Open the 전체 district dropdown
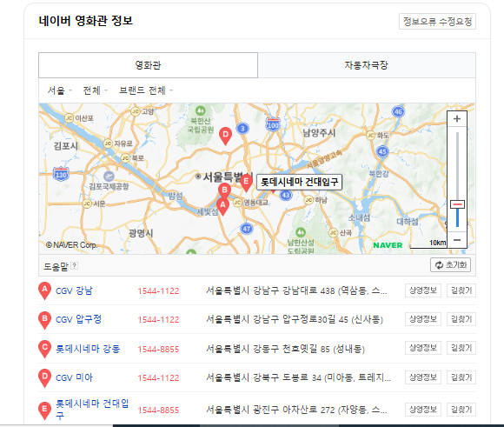 [x=96, y=90]
